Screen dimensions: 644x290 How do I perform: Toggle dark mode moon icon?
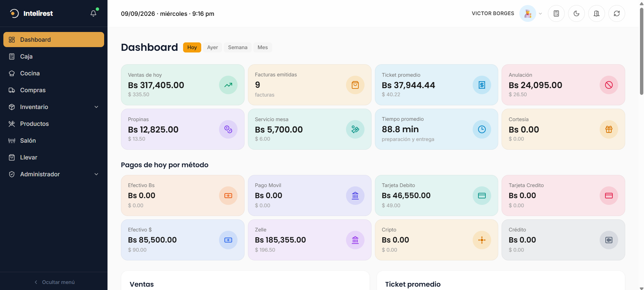tap(576, 13)
